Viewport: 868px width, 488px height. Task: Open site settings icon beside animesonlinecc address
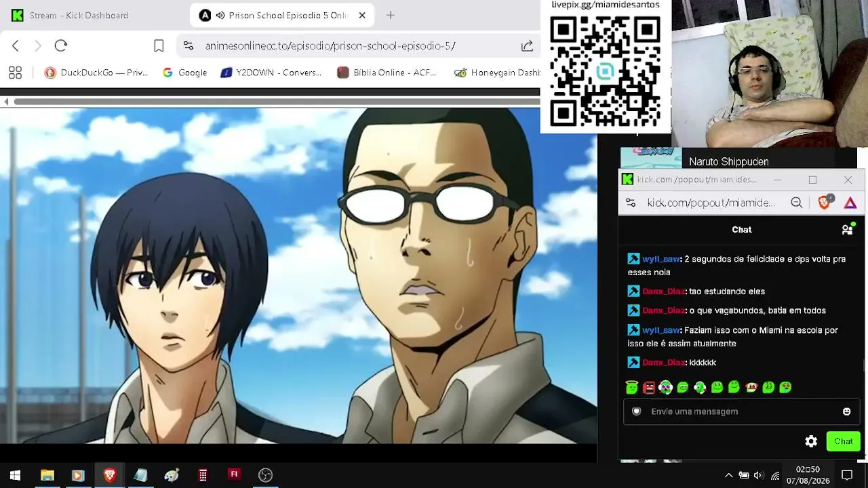(189, 45)
